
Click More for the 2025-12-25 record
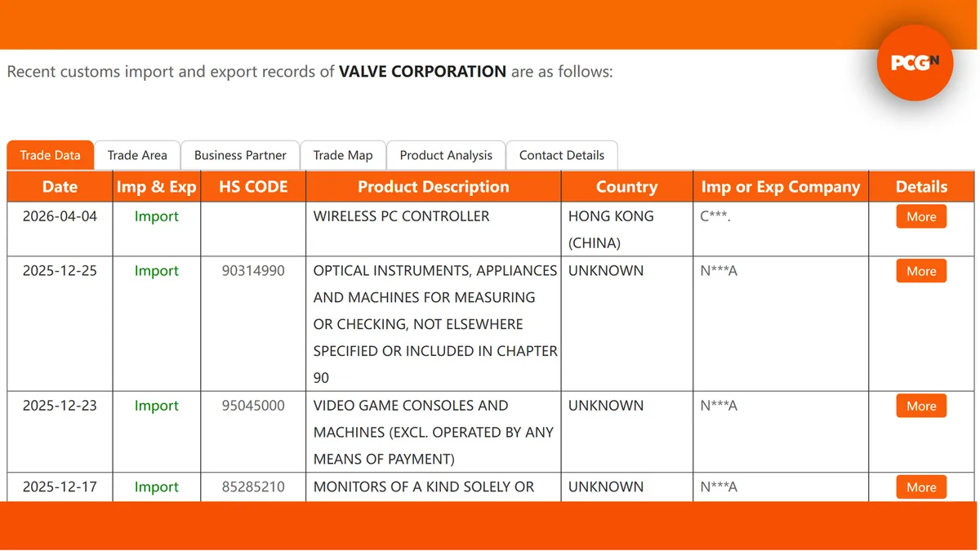point(921,271)
